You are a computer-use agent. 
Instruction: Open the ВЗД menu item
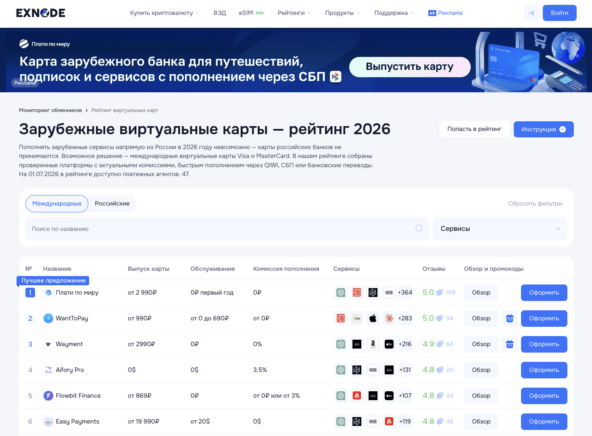(219, 13)
